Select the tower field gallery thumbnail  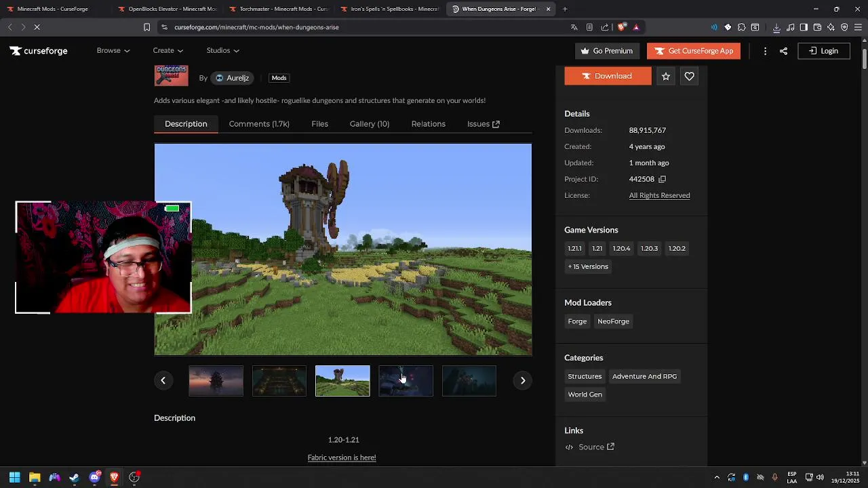coord(342,381)
